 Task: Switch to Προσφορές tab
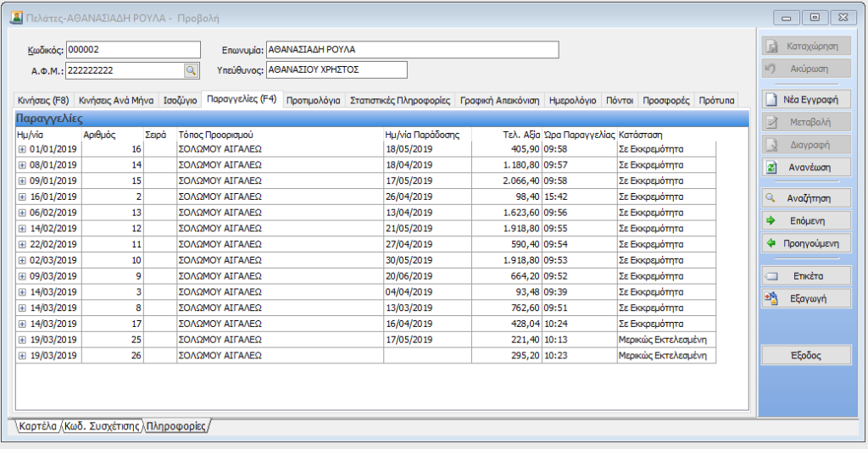pyautogui.click(x=665, y=101)
